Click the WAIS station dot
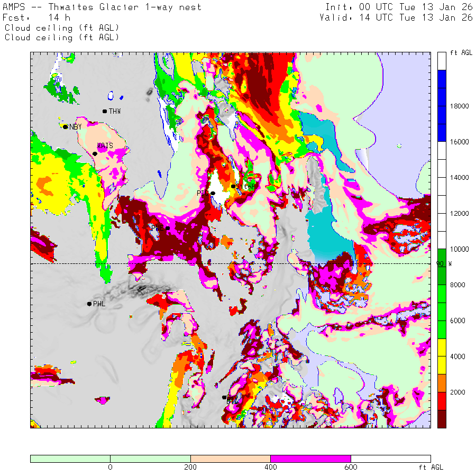Screen dimensions: 476x476 pos(95,153)
